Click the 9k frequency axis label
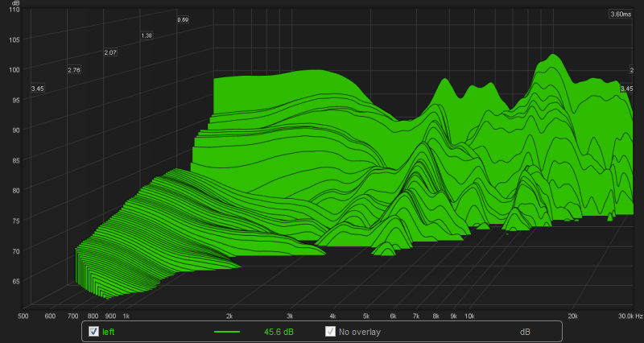 [x=453, y=316]
